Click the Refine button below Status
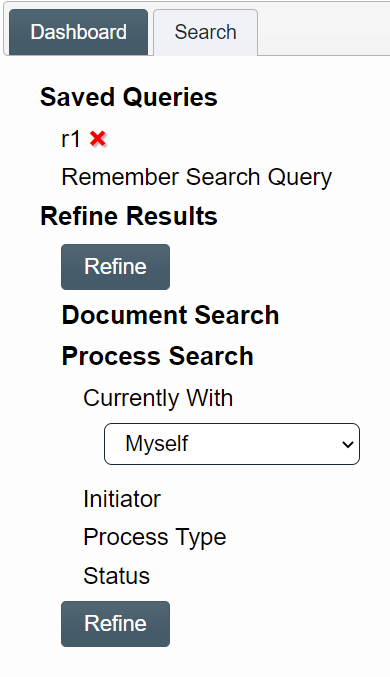The height and width of the screenshot is (677, 390). tap(115, 624)
